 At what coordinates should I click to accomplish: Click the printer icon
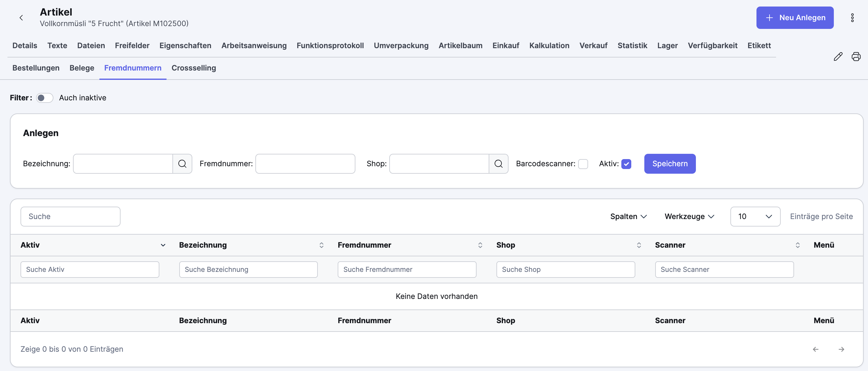[856, 57]
